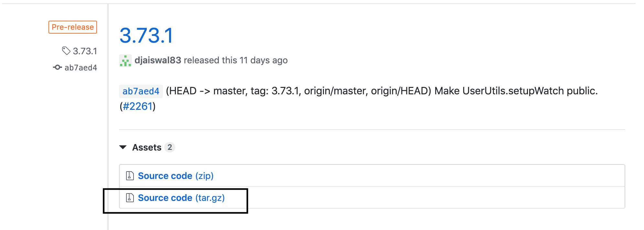Click the '(tar.gz)' extension text
Viewport: 644px width, 230px height.
click(210, 198)
